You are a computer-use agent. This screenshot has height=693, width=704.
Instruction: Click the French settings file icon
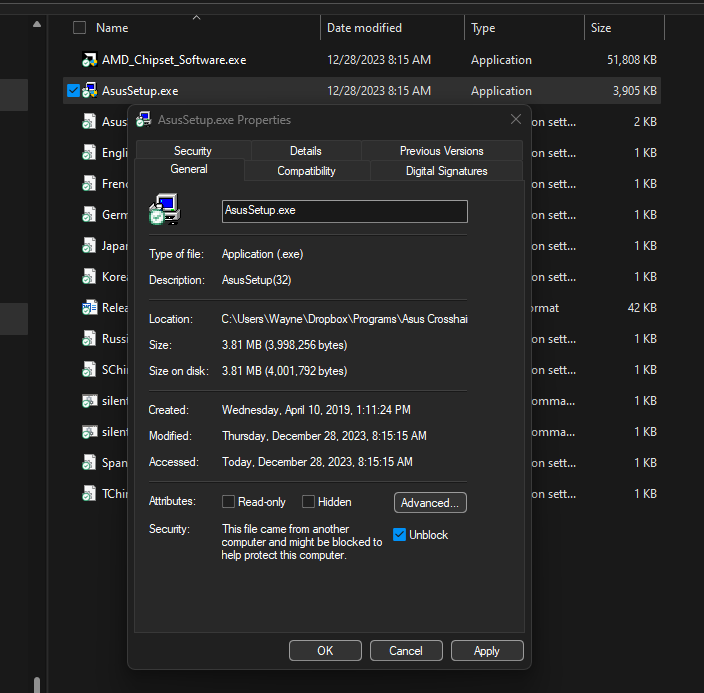pyautogui.click(x=90, y=184)
